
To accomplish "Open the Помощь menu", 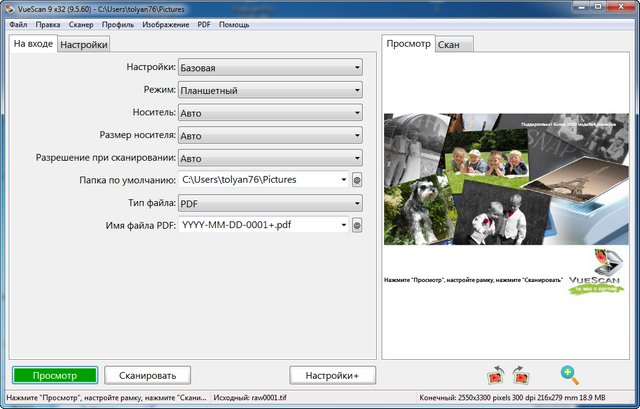I will (234, 24).
